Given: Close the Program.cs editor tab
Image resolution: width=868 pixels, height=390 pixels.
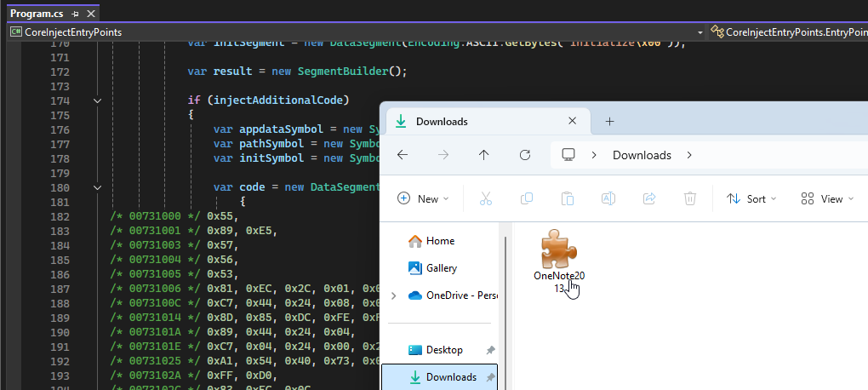Looking at the screenshot, I should pyautogui.click(x=89, y=14).
